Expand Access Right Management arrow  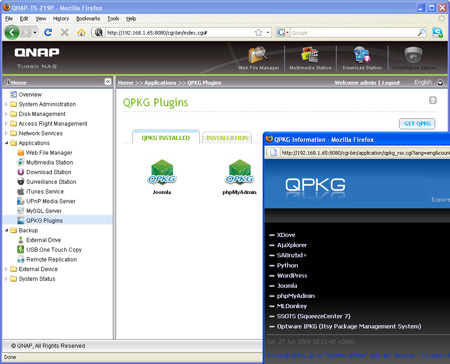click(6, 123)
